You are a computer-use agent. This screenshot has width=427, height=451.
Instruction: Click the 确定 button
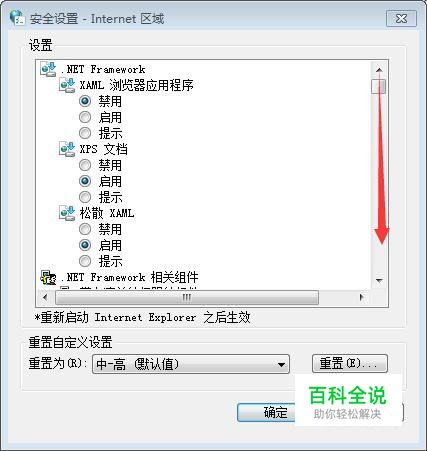[267, 413]
